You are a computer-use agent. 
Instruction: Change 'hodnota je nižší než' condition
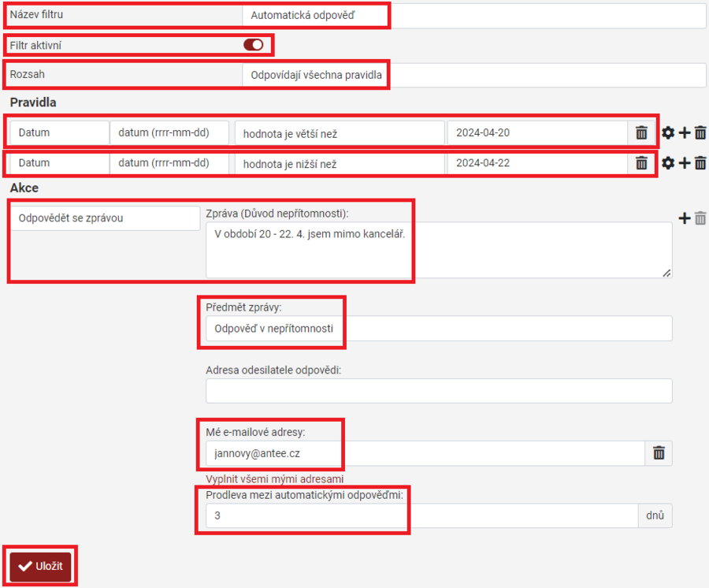coord(339,163)
